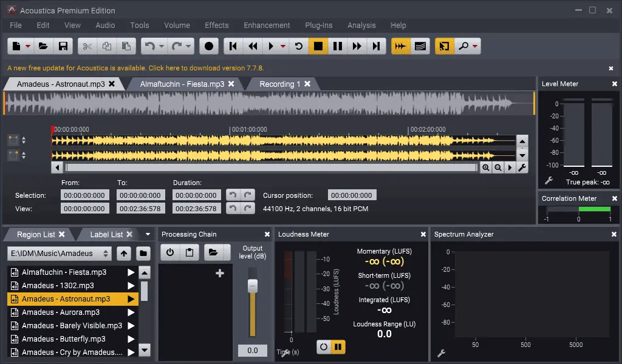Browse for folder in file list
The image size is (622, 364).
point(143,254)
